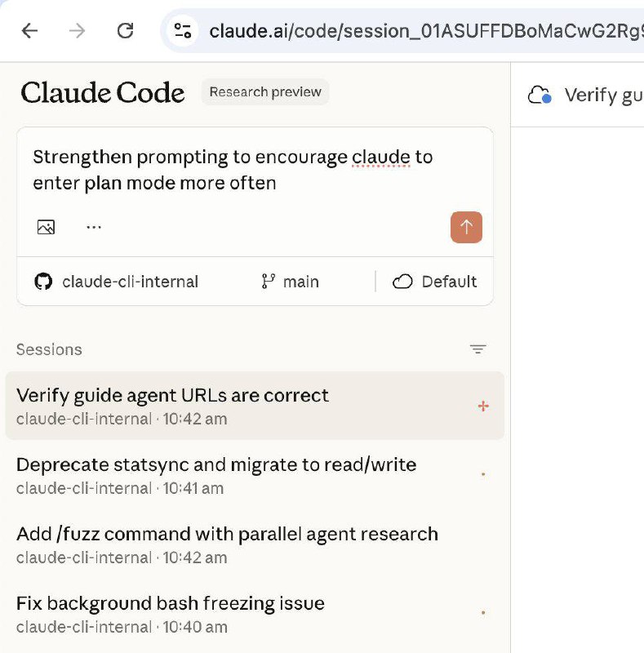Open the sessions filter icon
This screenshot has height=653, width=644.
477,349
